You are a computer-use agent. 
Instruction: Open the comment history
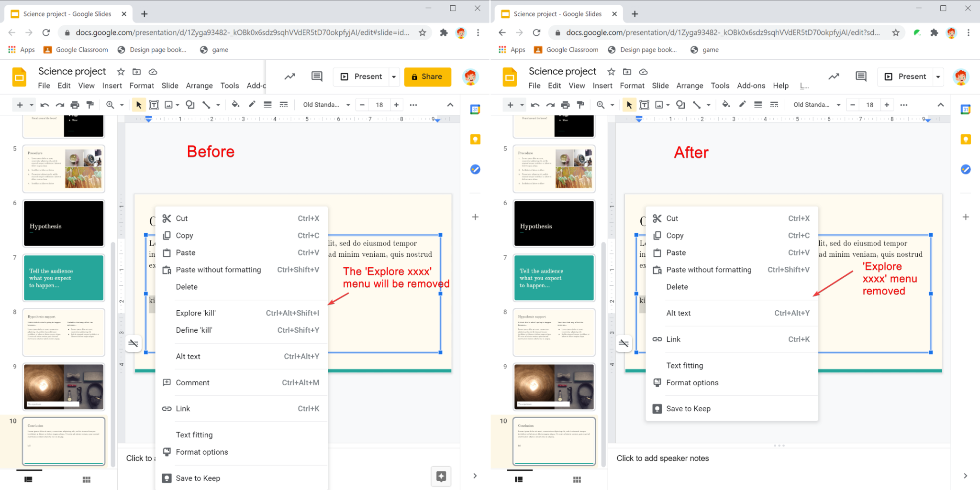pos(317,76)
